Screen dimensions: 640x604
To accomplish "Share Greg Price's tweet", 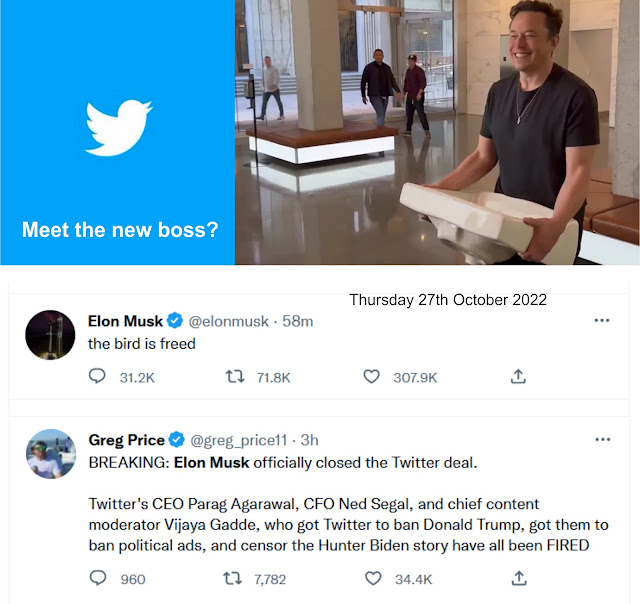I will pyautogui.click(x=519, y=578).
